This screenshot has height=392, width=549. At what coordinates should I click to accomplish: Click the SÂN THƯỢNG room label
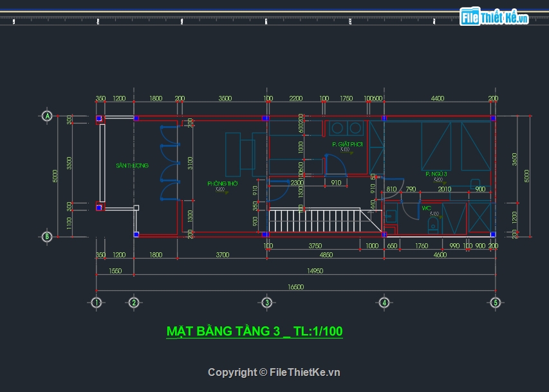132,166
